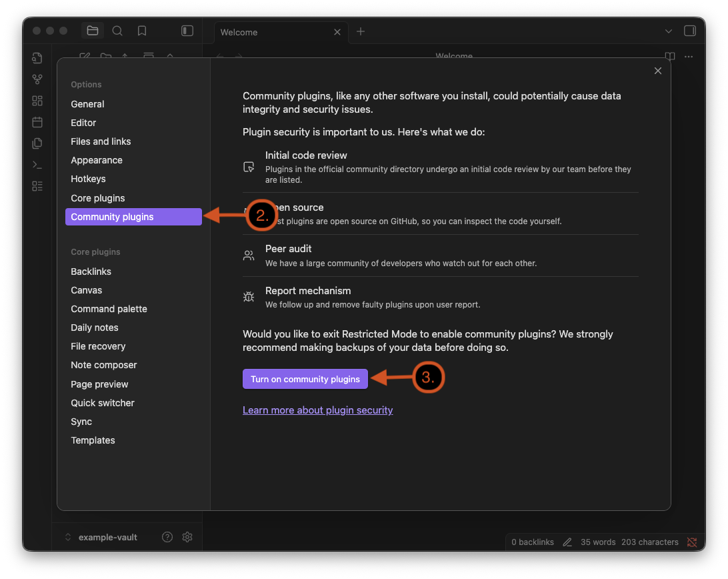Image resolution: width=728 pixels, height=579 pixels.
Task: Open Canvas plugin settings
Action: [x=134, y=290]
